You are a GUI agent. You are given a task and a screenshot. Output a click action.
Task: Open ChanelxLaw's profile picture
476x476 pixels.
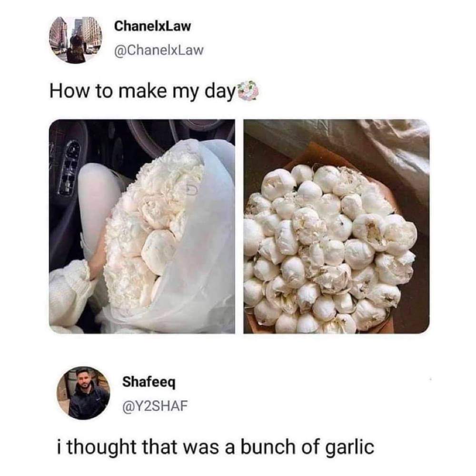(76, 40)
